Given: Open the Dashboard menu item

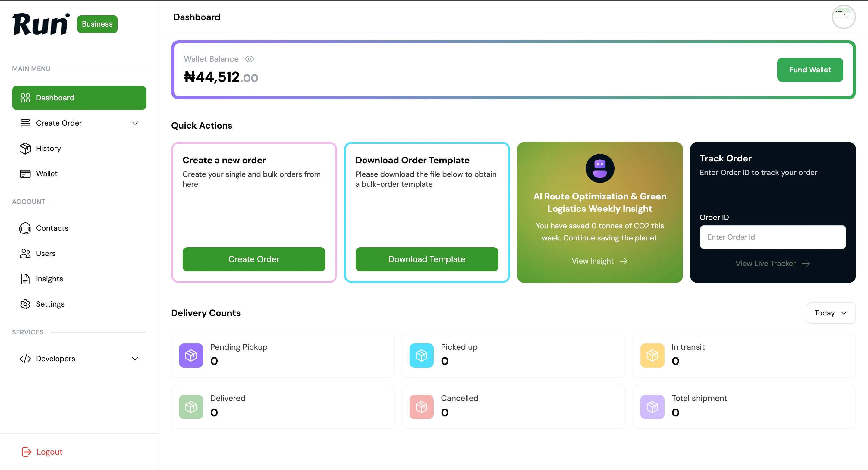Looking at the screenshot, I should 79,98.
